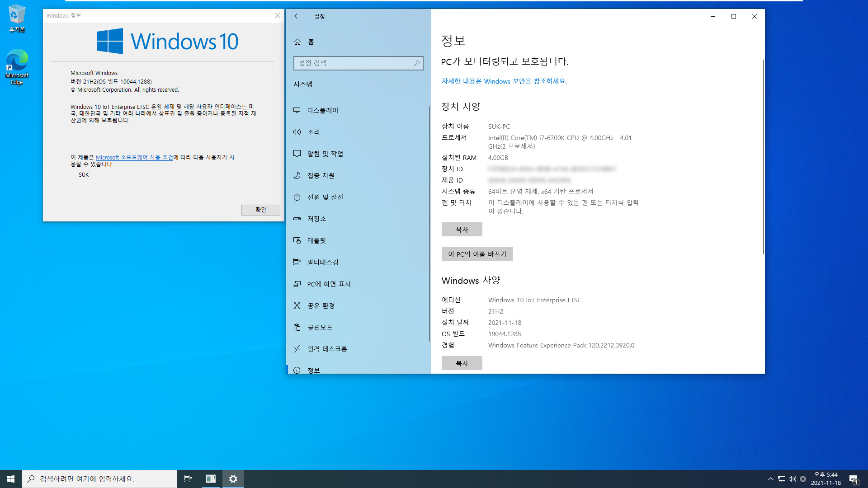Open 알림 및 작업 settings

point(324,153)
